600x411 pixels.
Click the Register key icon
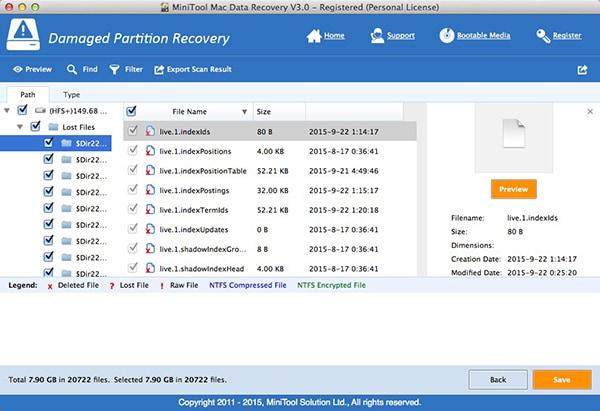[x=543, y=36]
